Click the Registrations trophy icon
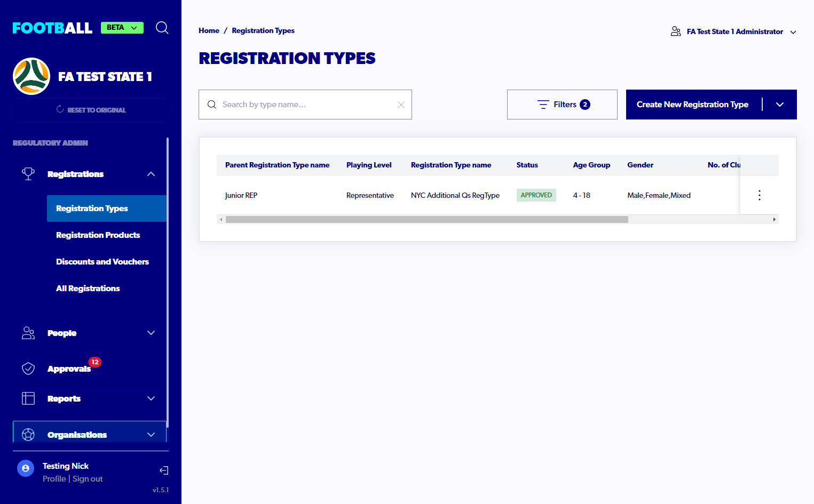Viewport: 814px width, 504px height. click(28, 174)
